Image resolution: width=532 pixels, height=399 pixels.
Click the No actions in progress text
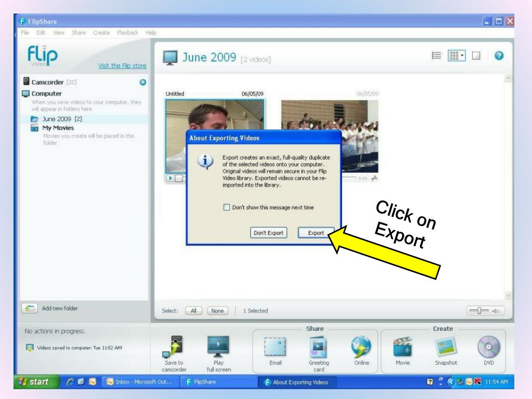[55, 331]
